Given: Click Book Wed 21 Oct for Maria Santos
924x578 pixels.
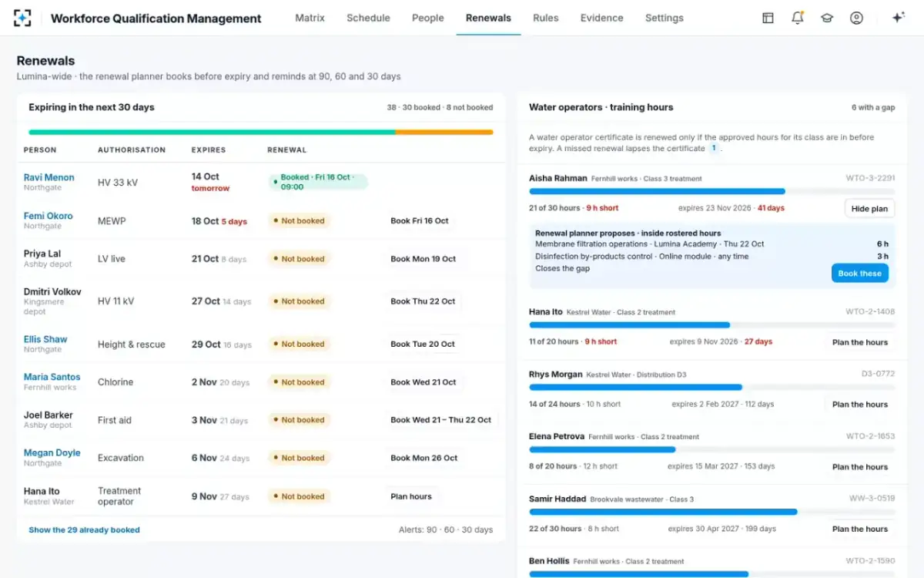Looking at the screenshot, I should 423,382.
